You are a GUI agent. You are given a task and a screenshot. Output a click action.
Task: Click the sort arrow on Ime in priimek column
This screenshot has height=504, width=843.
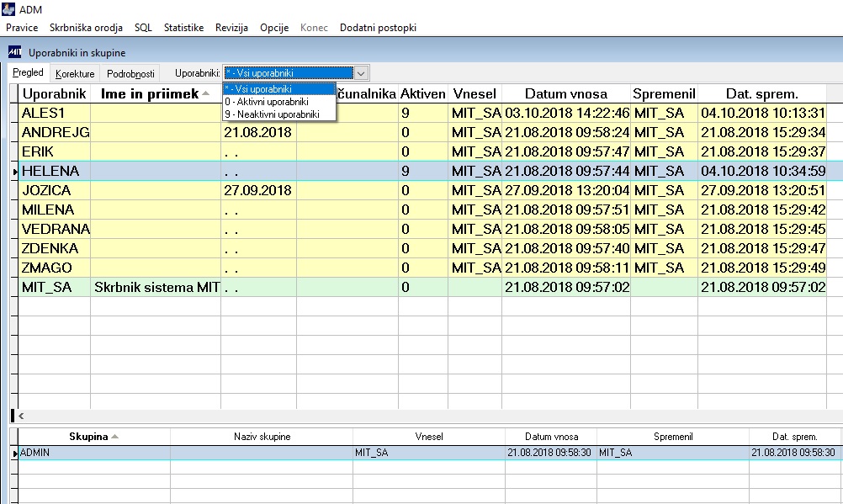pyautogui.click(x=205, y=93)
